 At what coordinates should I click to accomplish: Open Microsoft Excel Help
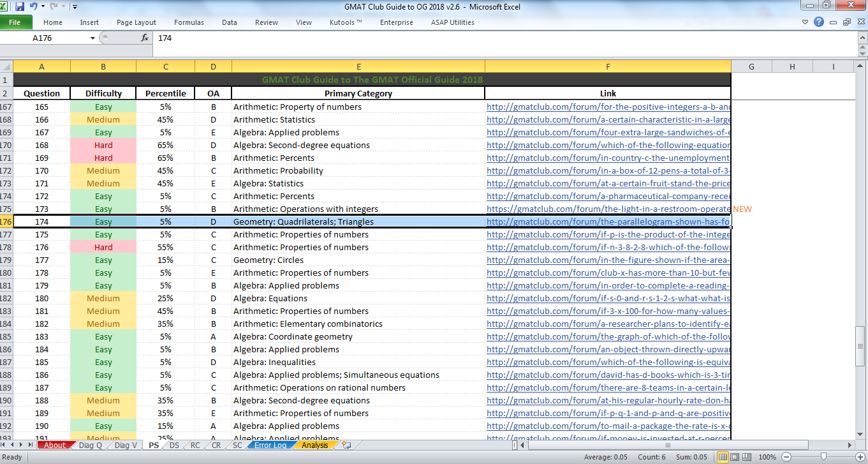coord(819,22)
